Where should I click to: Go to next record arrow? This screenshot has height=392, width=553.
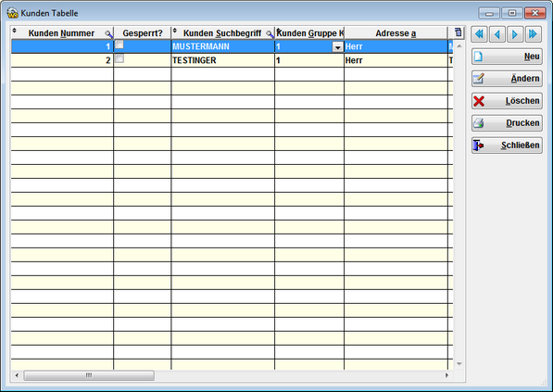[x=515, y=34]
